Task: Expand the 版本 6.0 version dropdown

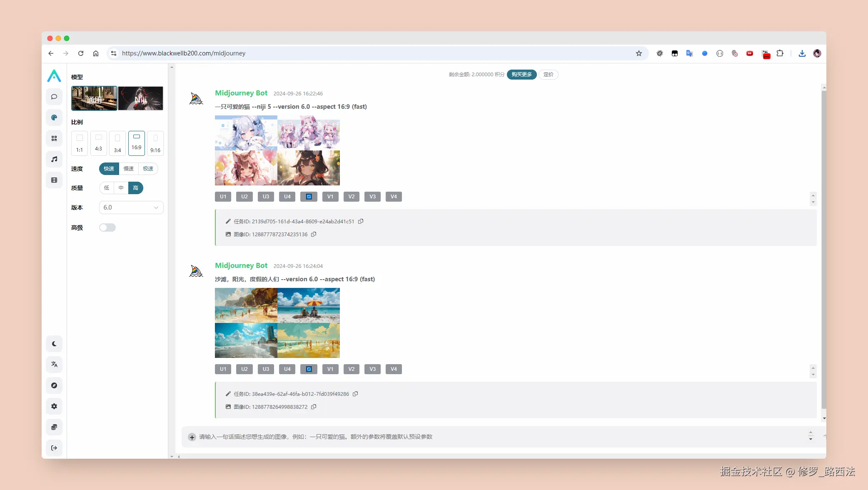Action: click(131, 207)
